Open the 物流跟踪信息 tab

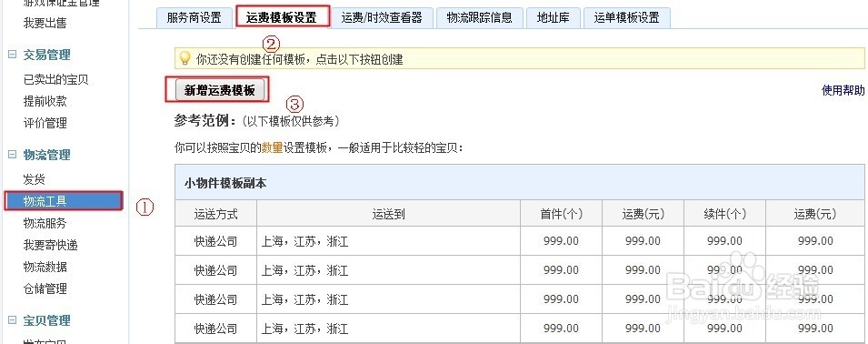click(x=479, y=17)
